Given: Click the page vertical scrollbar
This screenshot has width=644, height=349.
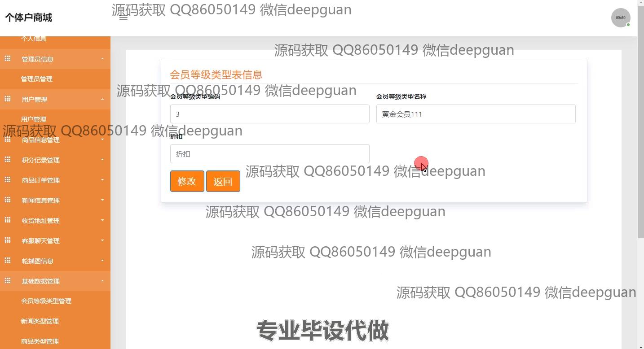Looking at the screenshot, I should click(x=640, y=174).
